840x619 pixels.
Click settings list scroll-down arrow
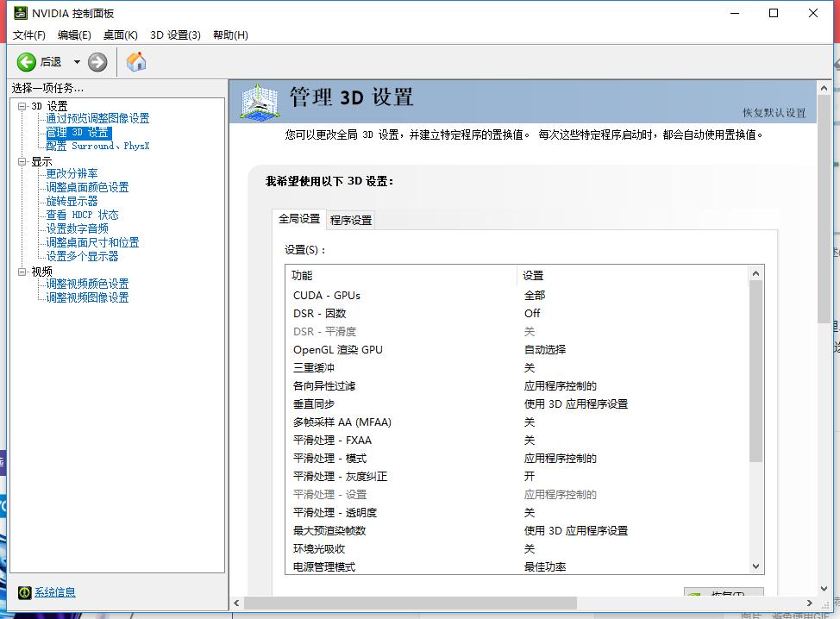click(x=755, y=566)
